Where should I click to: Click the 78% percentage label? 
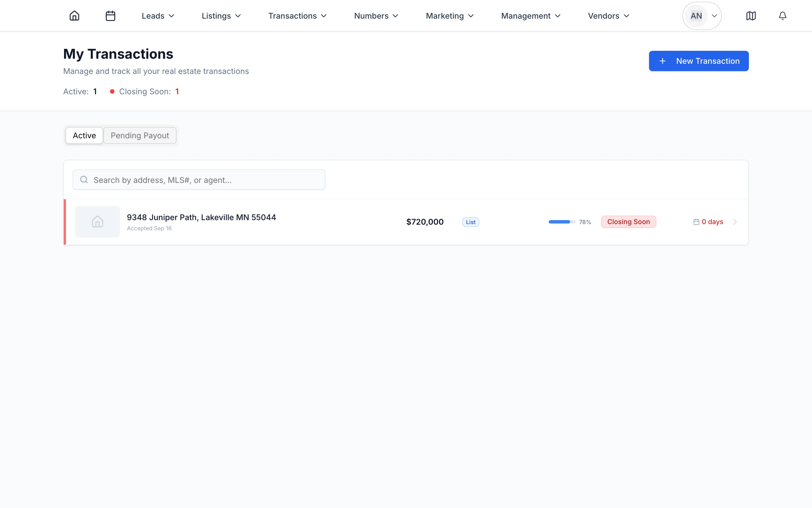(585, 222)
